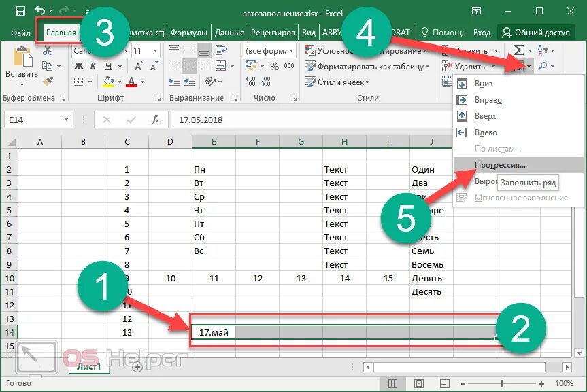The height and width of the screenshot is (392, 587).
Task: Apply thousands separator 000 format
Action: [289, 66]
